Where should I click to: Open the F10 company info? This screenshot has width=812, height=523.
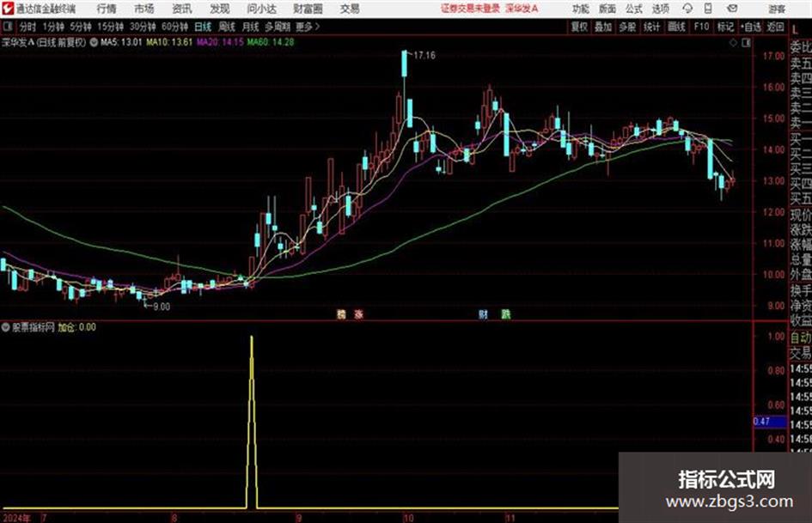pyautogui.click(x=701, y=27)
